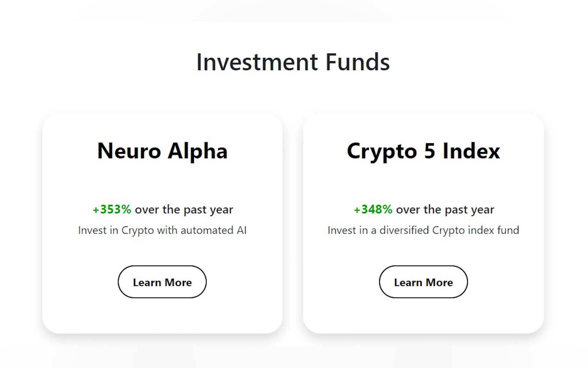
Task: Click the digit "5" in the Crypto 5 Index title
Action: pyautogui.click(x=429, y=151)
